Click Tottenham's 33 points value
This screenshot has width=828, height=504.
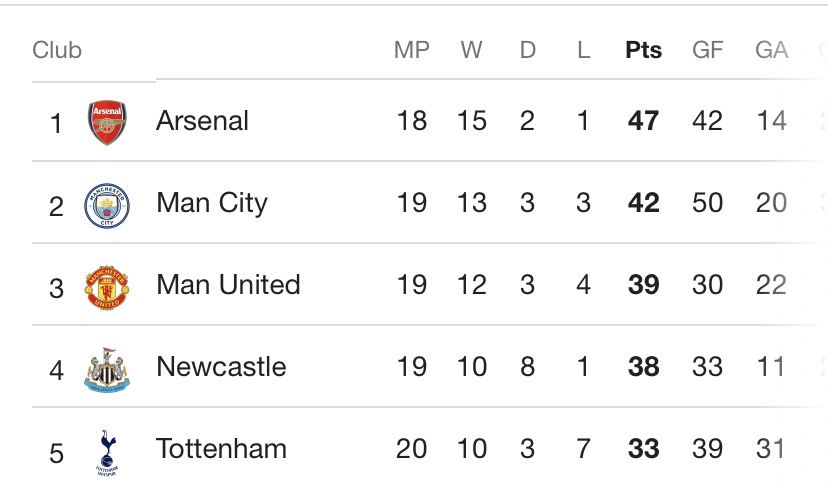point(643,449)
